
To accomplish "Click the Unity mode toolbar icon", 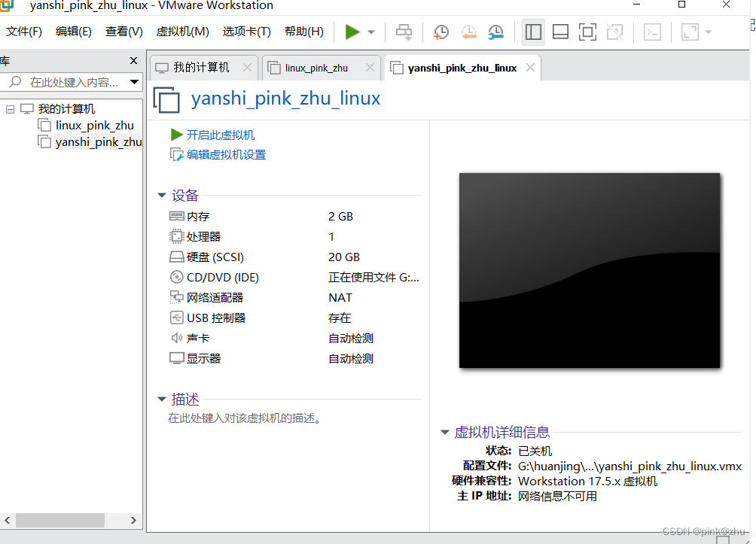I will 614,32.
